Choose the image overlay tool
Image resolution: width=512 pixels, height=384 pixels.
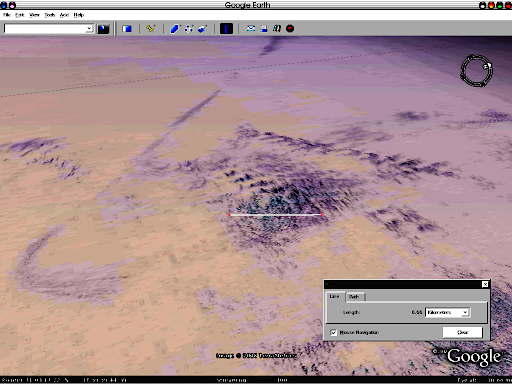click(202, 29)
